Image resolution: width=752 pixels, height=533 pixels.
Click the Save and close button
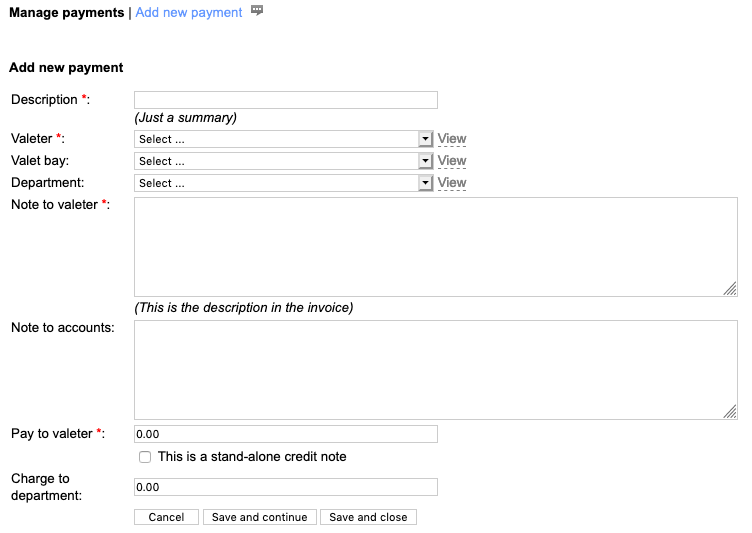[368, 517]
